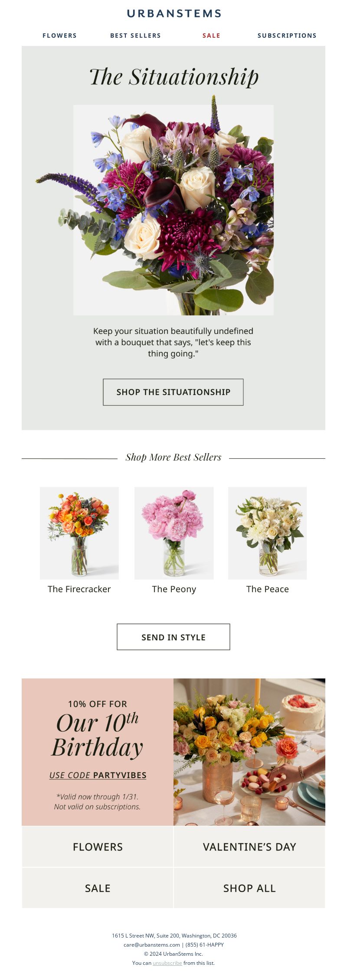Click the unsubscribe link in footer
The height and width of the screenshot is (980, 347).
point(167,963)
